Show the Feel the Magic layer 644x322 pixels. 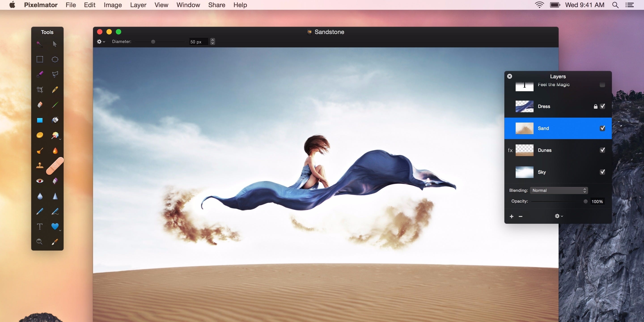coord(602,85)
